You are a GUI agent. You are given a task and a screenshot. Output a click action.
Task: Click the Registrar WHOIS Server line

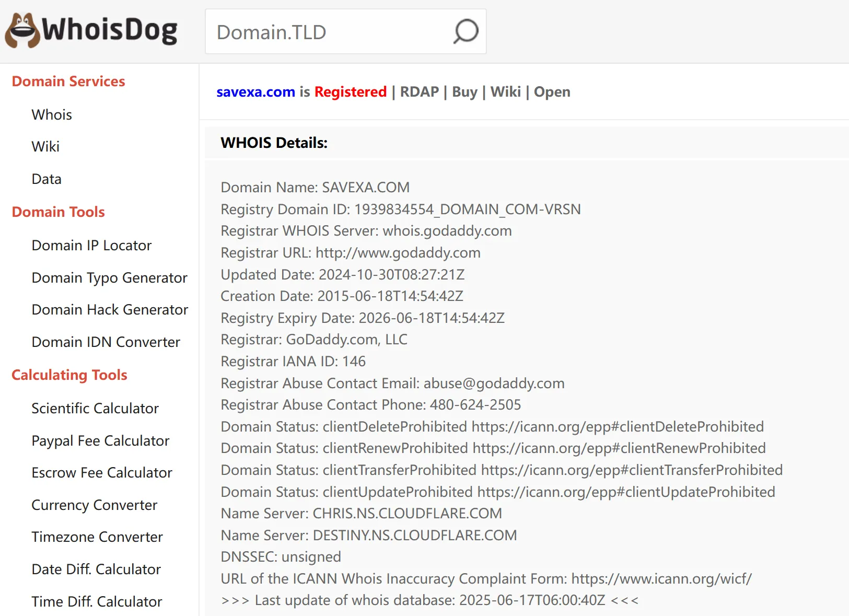pos(366,230)
